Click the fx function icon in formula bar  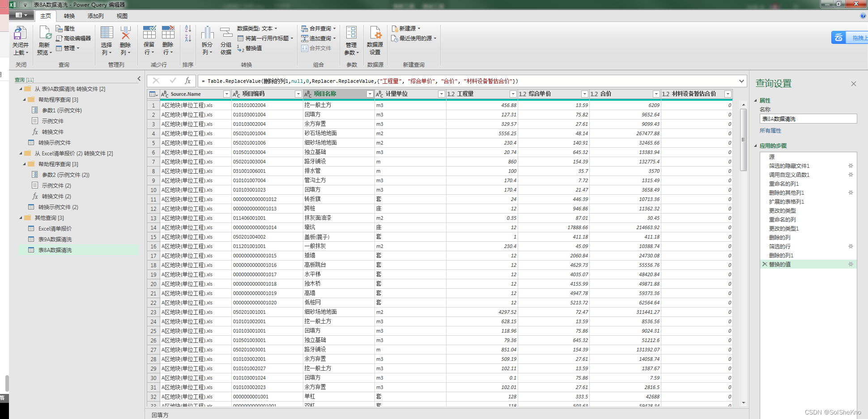187,81
